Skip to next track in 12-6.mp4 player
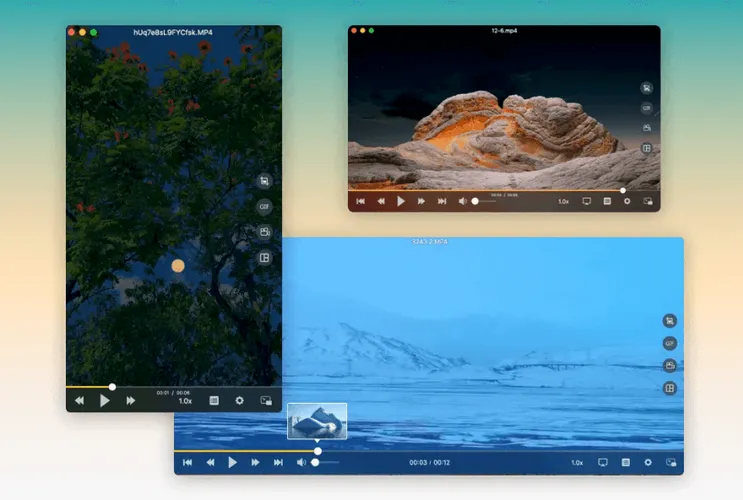The image size is (743, 500). click(x=441, y=201)
